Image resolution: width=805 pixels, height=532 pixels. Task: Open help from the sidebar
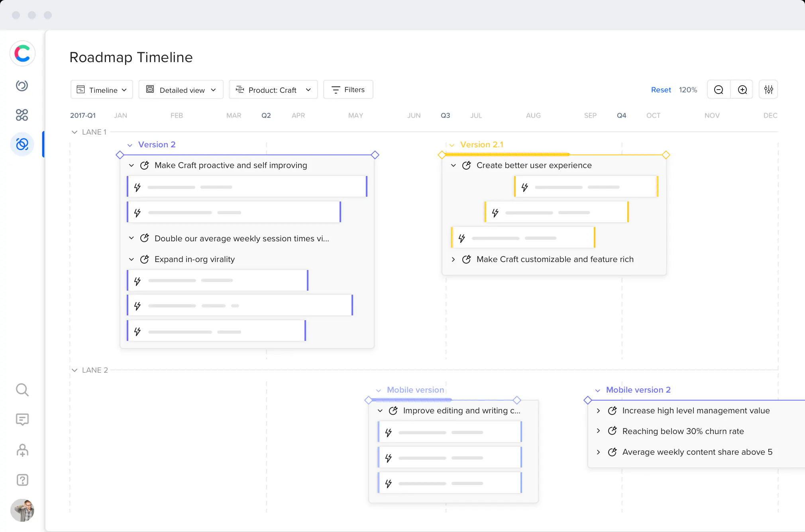click(22, 480)
